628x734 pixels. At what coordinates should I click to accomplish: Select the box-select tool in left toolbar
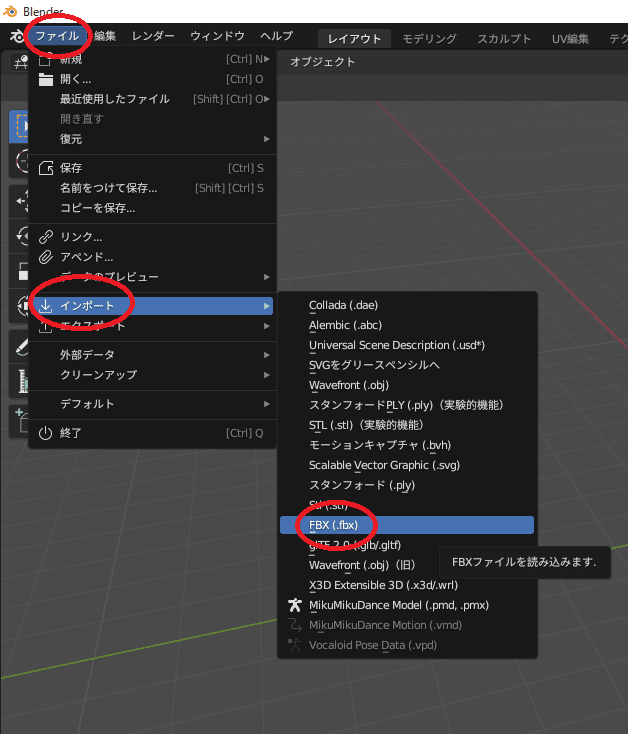point(19,126)
